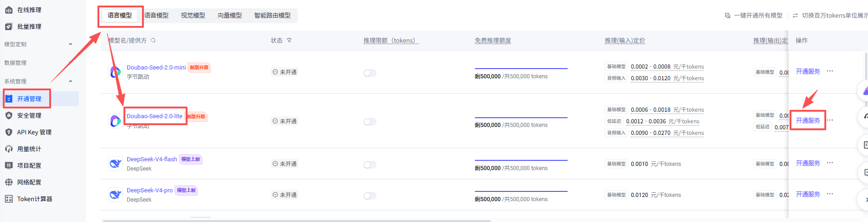Image resolution: width=868 pixels, height=222 pixels.
Task: Click the search icon beside 模型名/提供方
Action: (153, 40)
